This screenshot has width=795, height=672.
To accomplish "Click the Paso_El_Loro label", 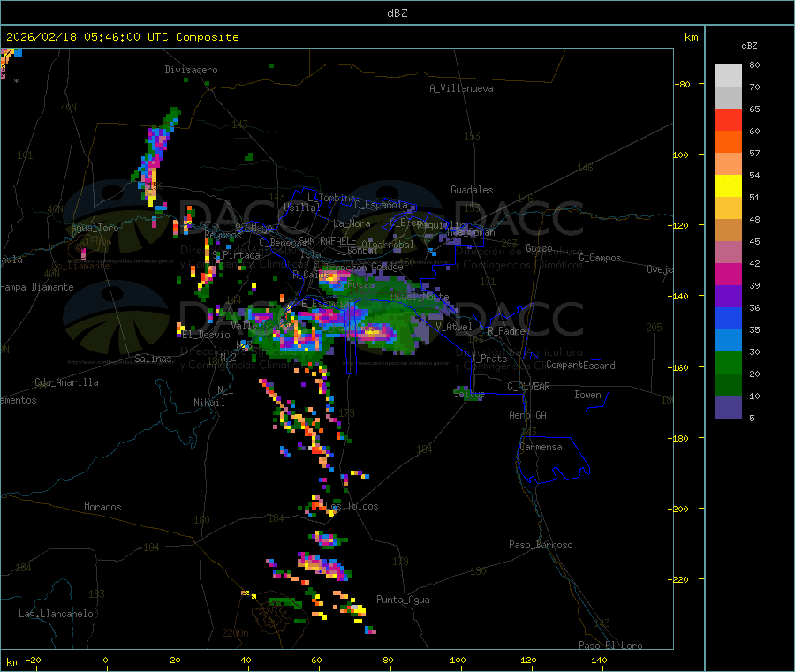I will (610, 646).
